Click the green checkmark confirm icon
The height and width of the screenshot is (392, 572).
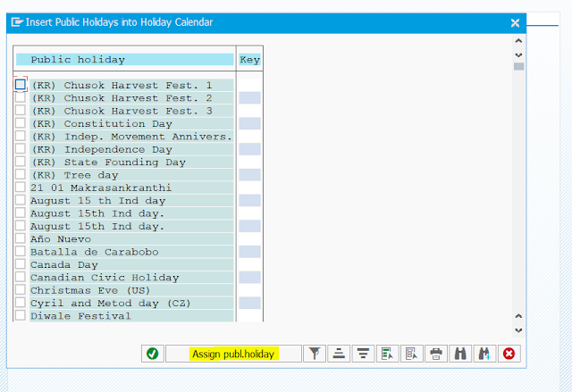tap(152, 354)
